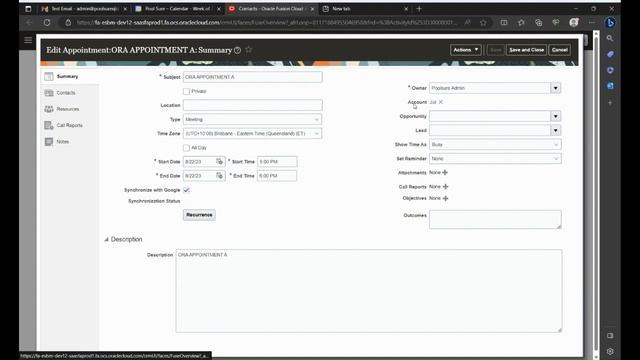Open sidebar settings gear icon
Viewport: 640px width, 360px height.
pyautogui.click(x=610, y=351)
